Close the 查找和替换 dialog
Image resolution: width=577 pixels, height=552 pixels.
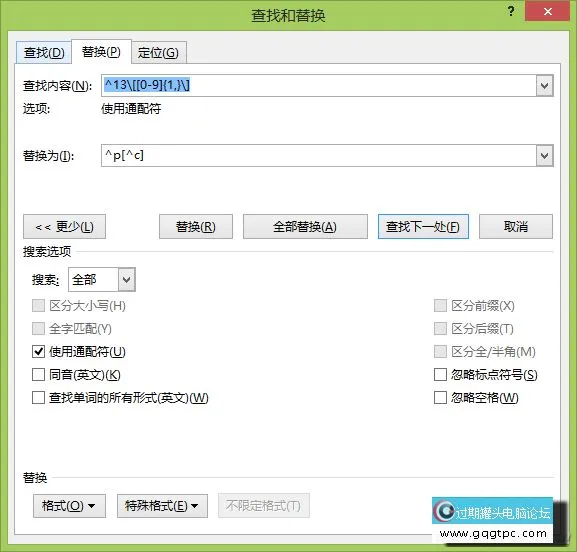click(x=548, y=11)
